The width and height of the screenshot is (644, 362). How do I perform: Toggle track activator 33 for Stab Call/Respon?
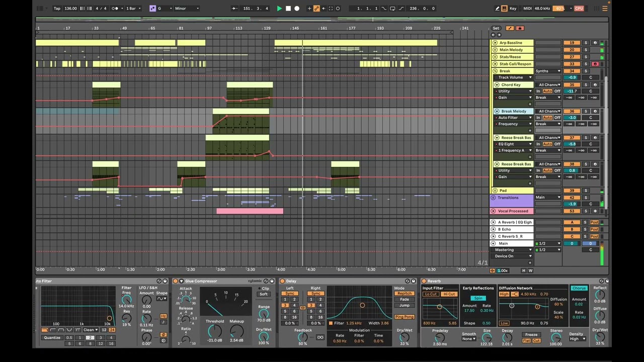coord(572,64)
